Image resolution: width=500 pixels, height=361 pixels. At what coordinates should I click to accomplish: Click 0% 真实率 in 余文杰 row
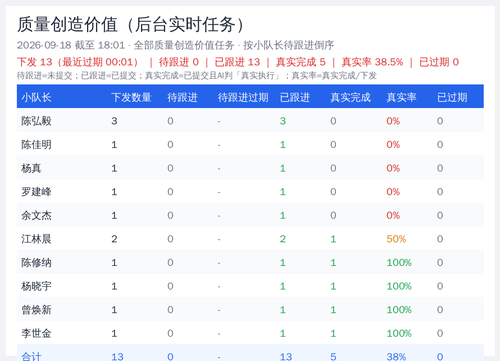393,216
